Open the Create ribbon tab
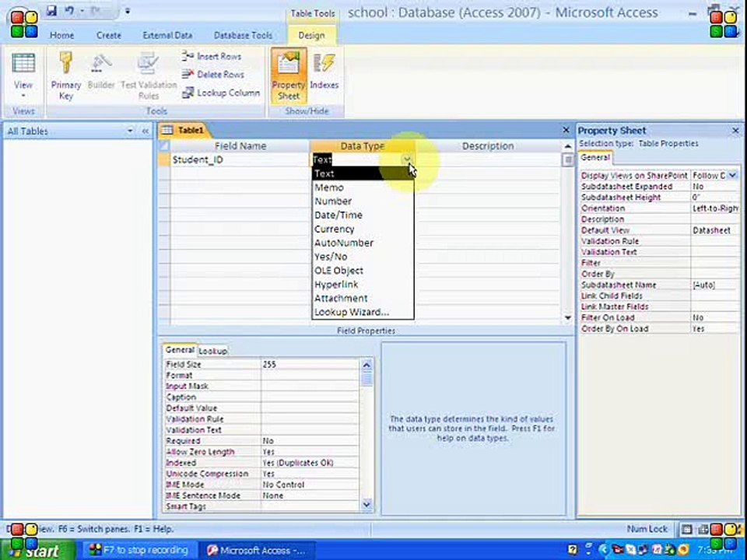The image size is (747, 560). pyautogui.click(x=109, y=35)
